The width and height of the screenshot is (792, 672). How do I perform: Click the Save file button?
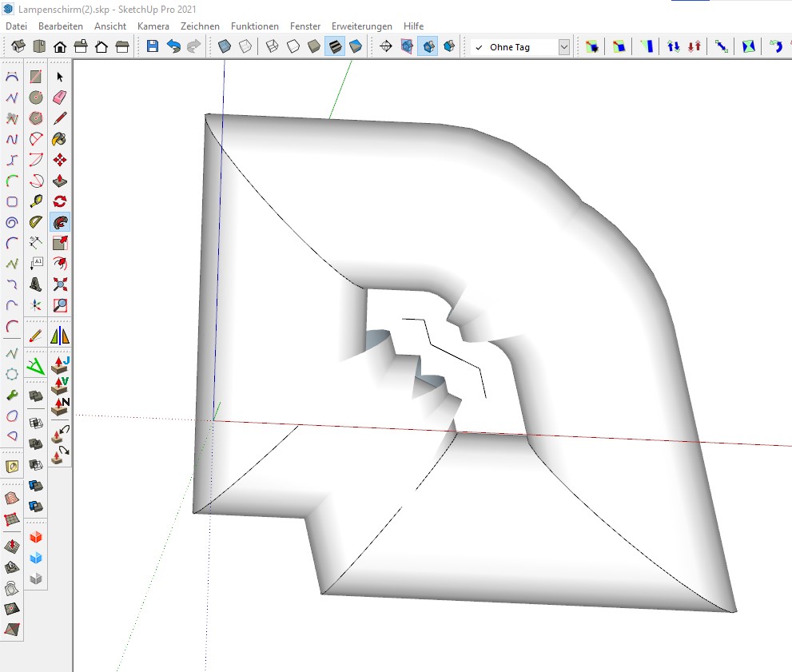click(153, 47)
